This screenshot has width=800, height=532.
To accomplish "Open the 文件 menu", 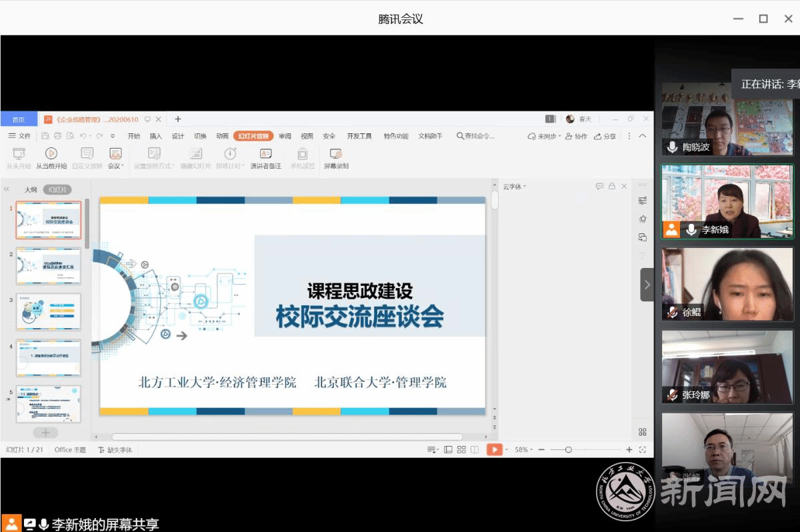I will 19,136.
